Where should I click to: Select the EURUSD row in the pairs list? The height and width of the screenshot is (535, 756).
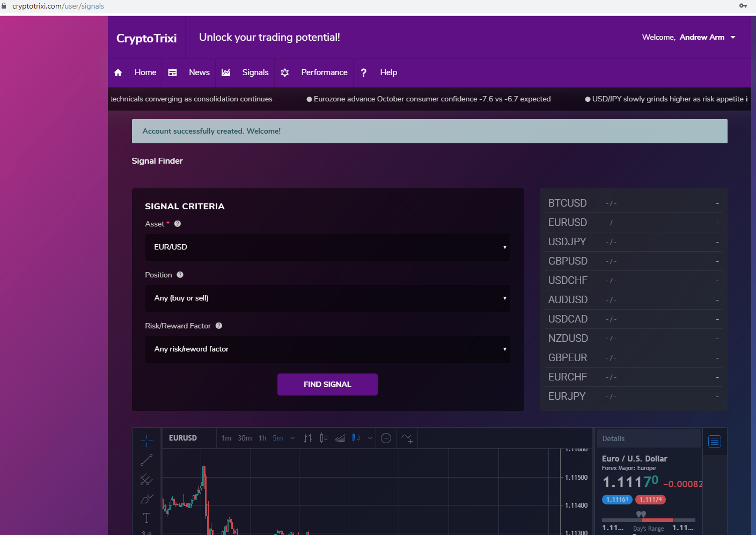click(x=633, y=223)
